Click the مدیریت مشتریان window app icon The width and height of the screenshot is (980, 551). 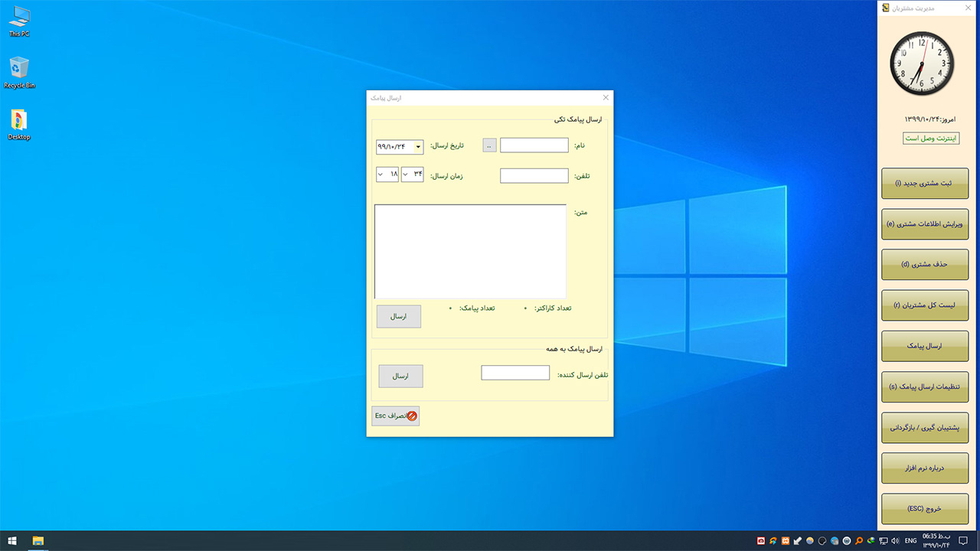[x=886, y=8]
